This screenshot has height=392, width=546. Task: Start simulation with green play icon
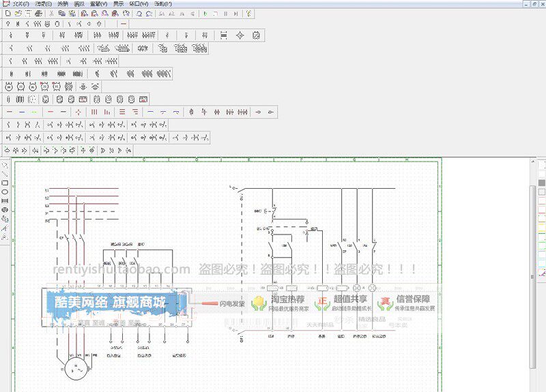click(205, 14)
